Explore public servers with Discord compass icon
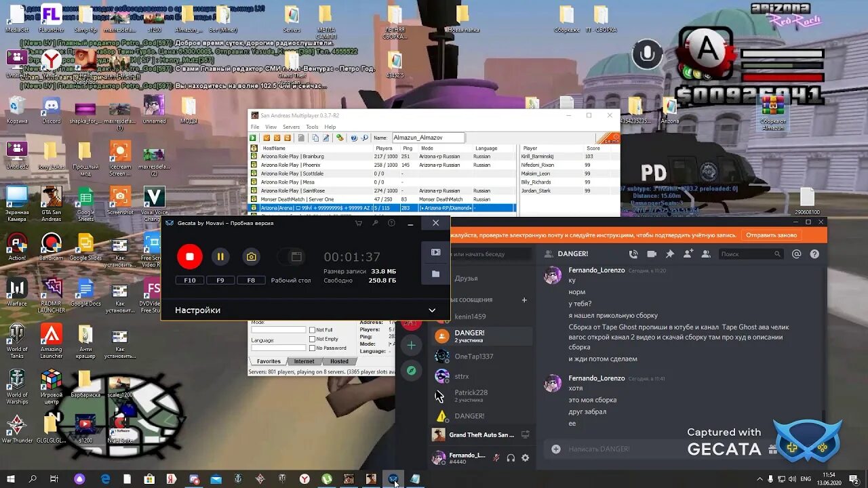 tap(411, 371)
